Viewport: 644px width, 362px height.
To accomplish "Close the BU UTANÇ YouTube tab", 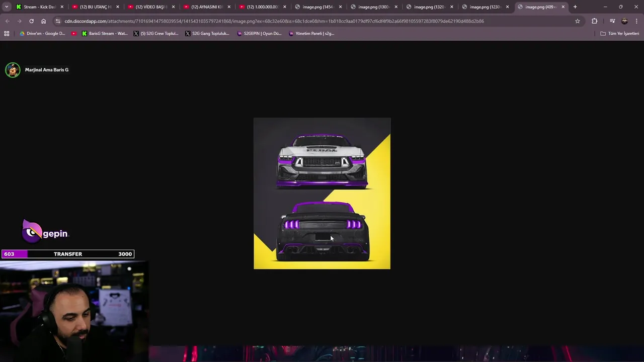I will (x=118, y=7).
